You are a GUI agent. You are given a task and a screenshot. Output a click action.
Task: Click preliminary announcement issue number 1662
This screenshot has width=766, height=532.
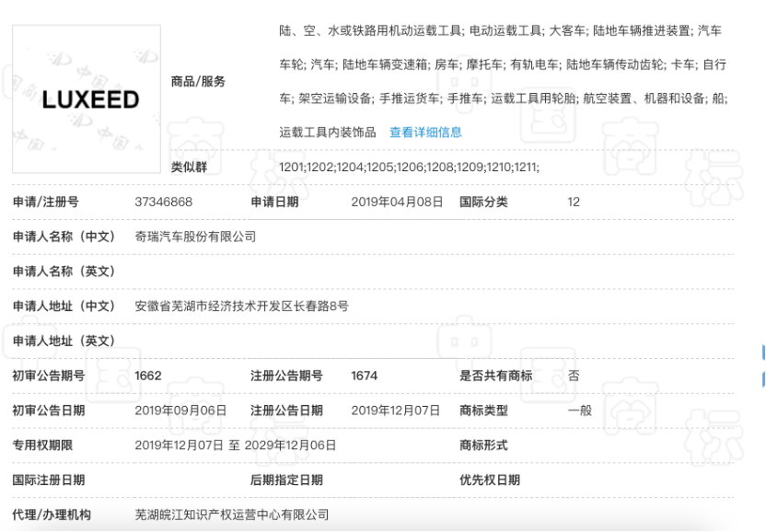click(148, 376)
